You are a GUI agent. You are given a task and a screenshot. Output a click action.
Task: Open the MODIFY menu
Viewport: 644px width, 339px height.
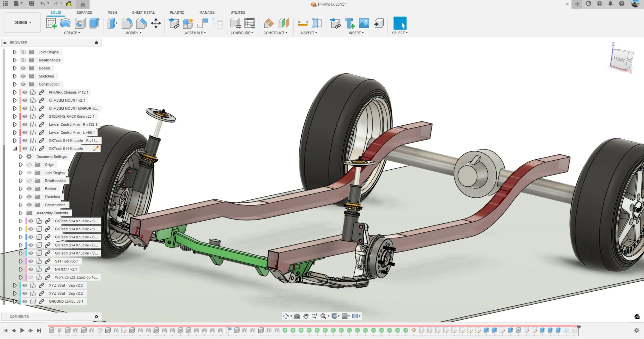[x=133, y=33]
